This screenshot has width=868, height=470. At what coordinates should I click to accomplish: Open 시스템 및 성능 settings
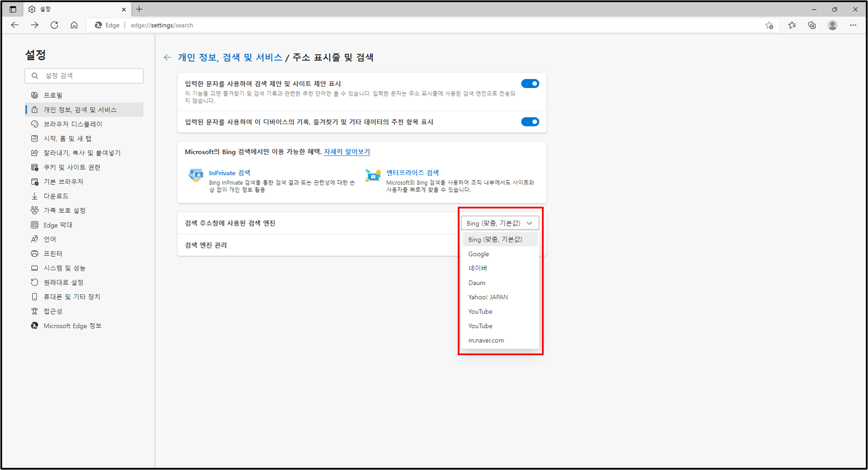point(84,268)
